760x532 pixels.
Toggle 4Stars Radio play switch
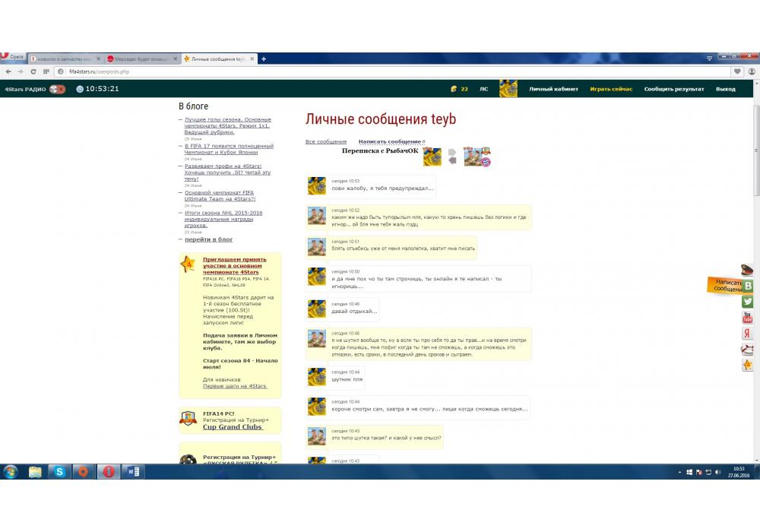point(57,89)
